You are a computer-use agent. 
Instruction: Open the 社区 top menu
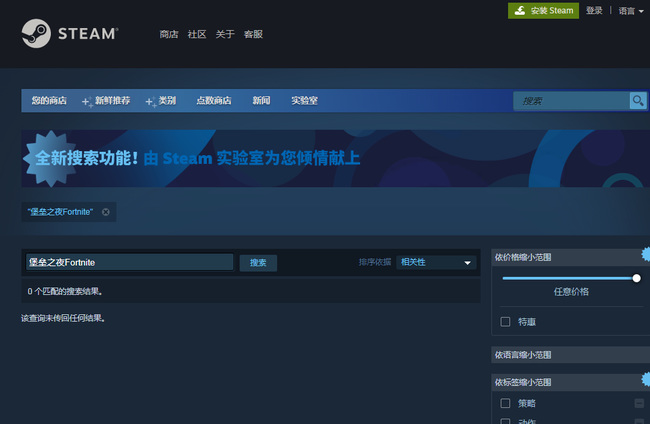tap(197, 34)
